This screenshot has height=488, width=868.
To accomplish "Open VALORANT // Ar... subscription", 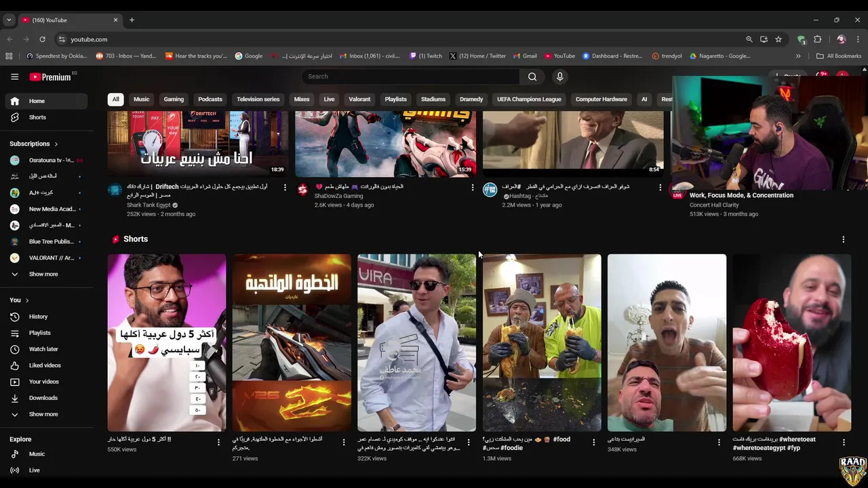I will point(45,258).
